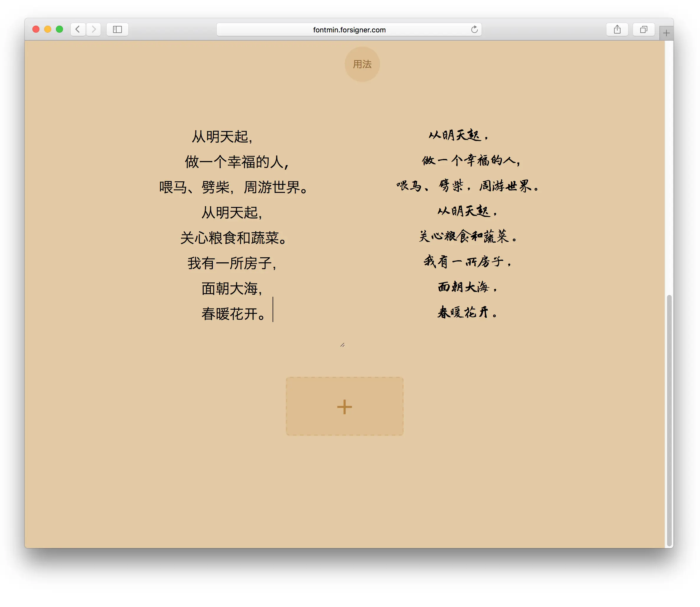Click the forward navigation arrow

[94, 29]
